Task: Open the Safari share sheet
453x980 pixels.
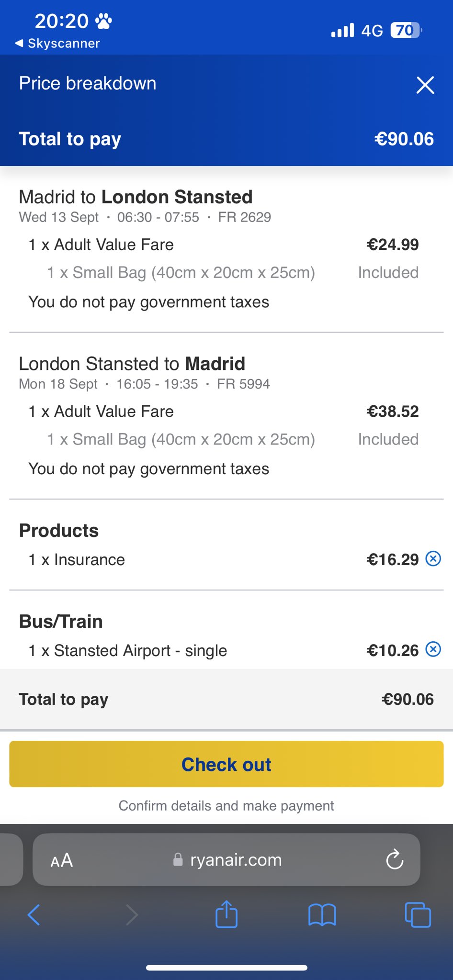Action: [x=226, y=914]
